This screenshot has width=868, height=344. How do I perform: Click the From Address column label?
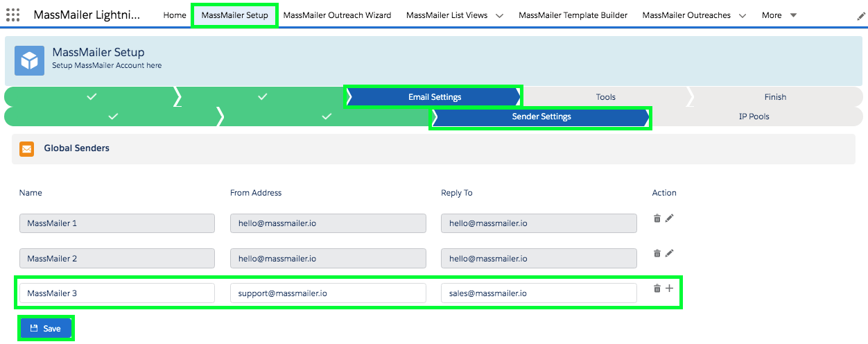(x=256, y=193)
